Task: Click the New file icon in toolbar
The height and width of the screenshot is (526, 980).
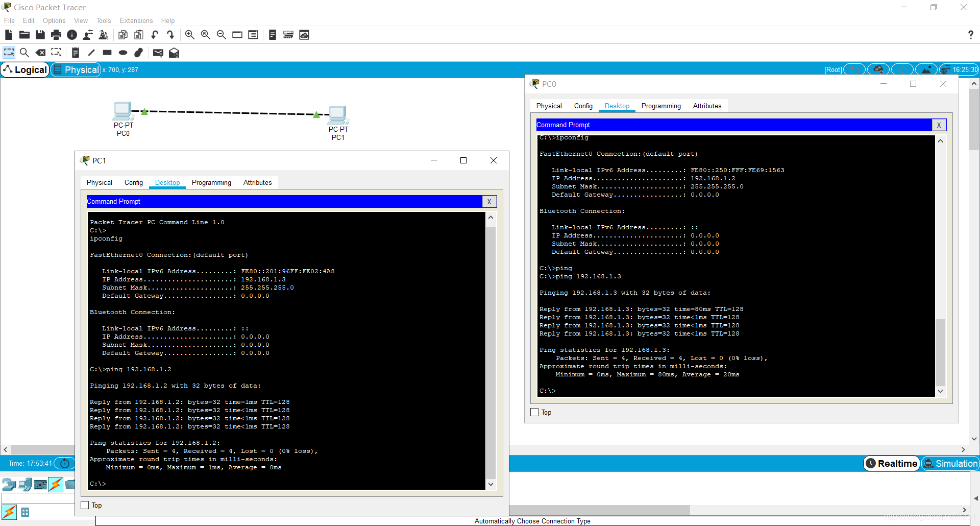Action: [8, 35]
